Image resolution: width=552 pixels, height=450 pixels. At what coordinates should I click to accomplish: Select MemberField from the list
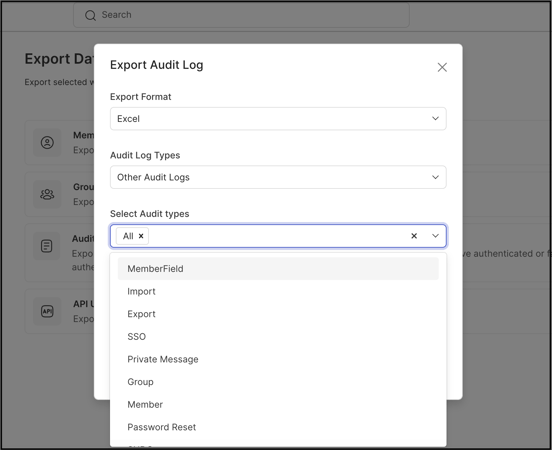point(278,269)
